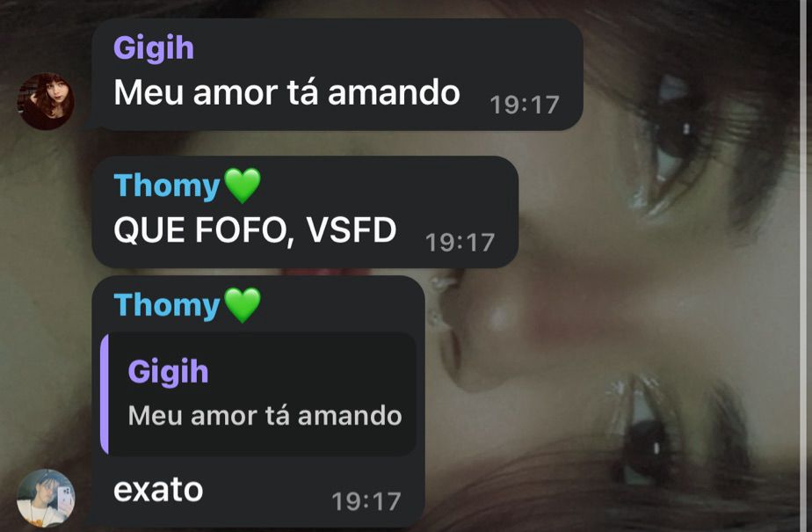Tap the green heart above the quoted reply
The height and width of the screenshot is (532, 812).
pyautogui.click(x=243, y=305)
